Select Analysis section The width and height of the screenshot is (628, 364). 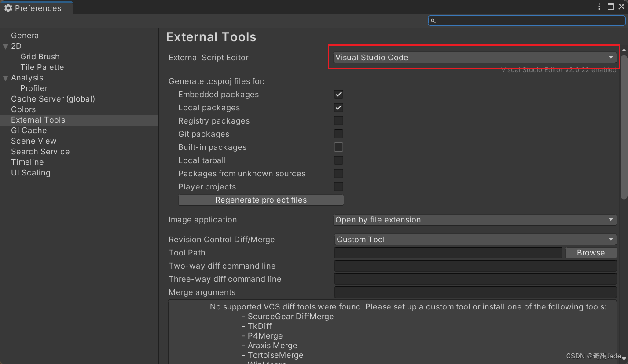[27, 78]
